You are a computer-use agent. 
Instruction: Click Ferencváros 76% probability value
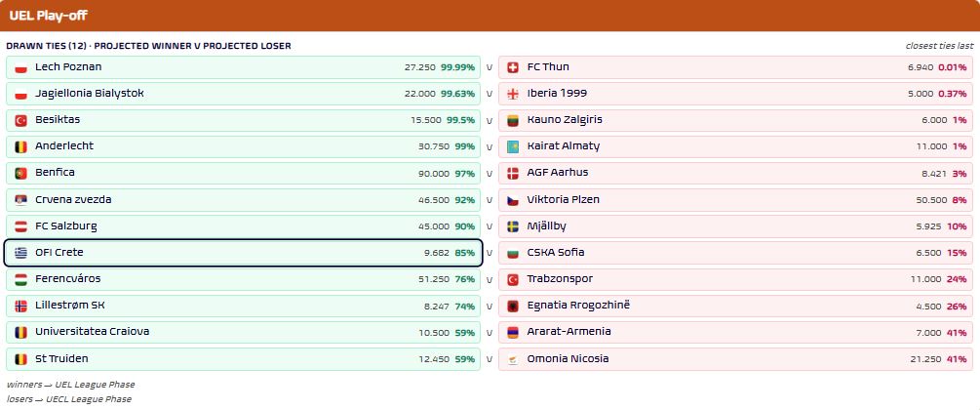[x=465, y=280]
